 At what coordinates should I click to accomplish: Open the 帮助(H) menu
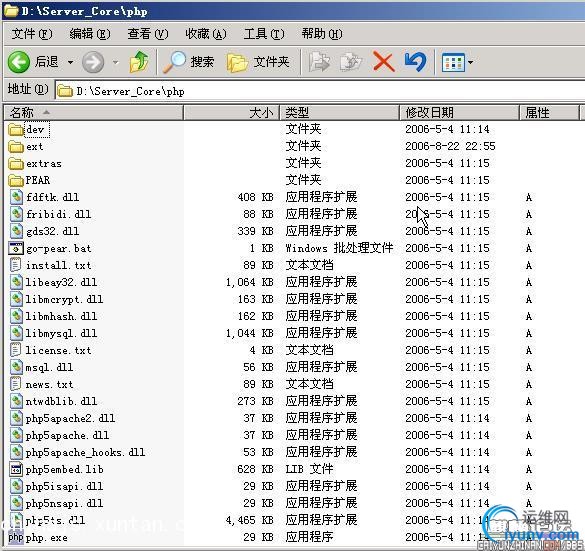(322, 34)
